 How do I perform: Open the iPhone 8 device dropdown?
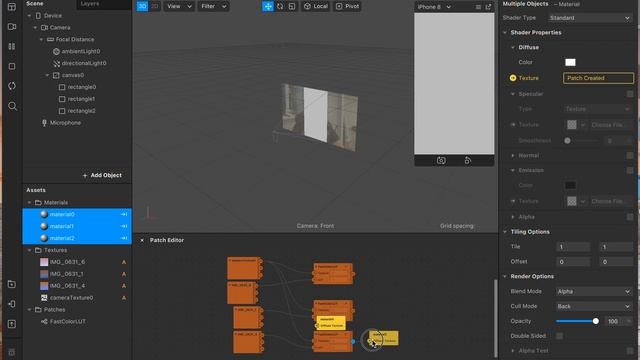pyautogui.click(x=433, y=7)
